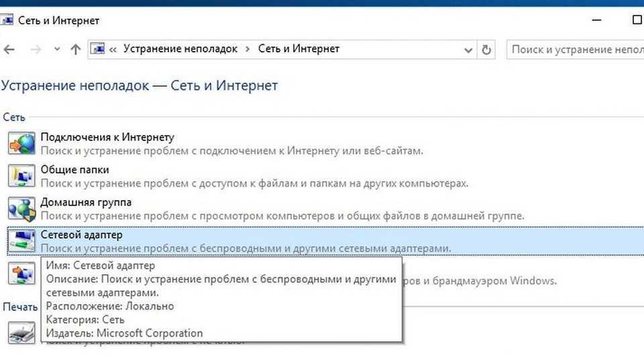Screen dimensions: 644x356
Task: Run the Домашняя группа troubleshooter link
Action: click(x=86, y=202)
